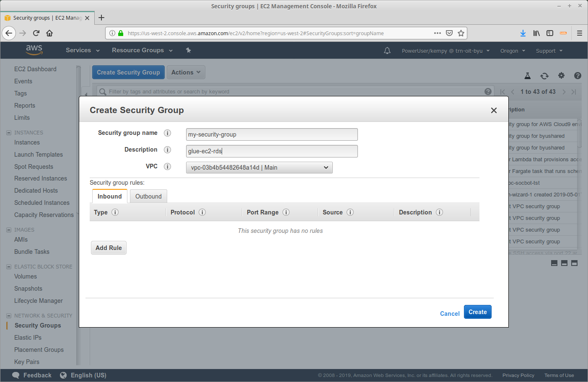Click filter help icon in search bar
Viewport: 588px width, 382px height.
pos(488,91)
